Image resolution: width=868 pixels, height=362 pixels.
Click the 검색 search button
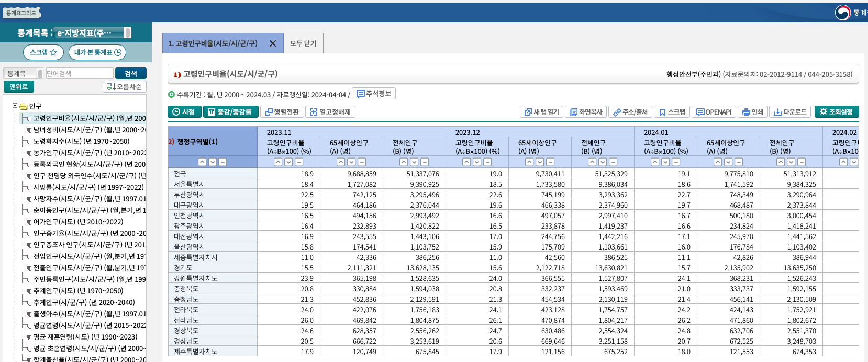pyautogui.click(x=130, y=74)
